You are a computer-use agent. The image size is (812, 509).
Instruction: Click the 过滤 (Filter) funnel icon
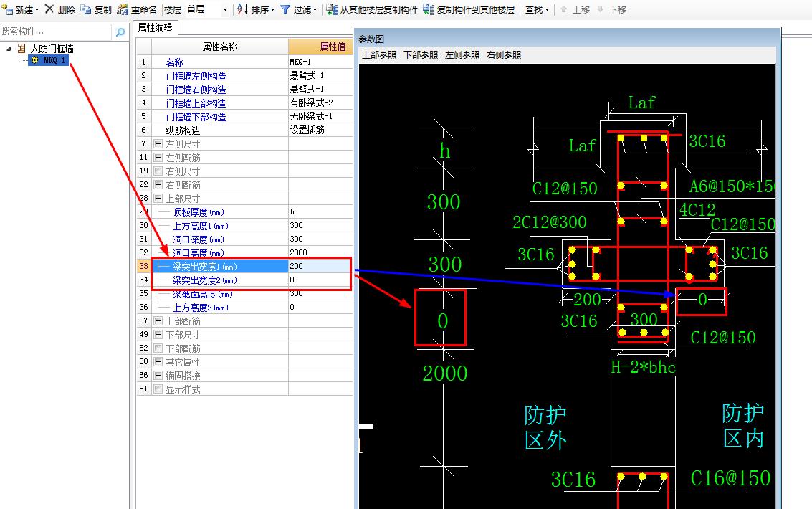tap(285, 9)
